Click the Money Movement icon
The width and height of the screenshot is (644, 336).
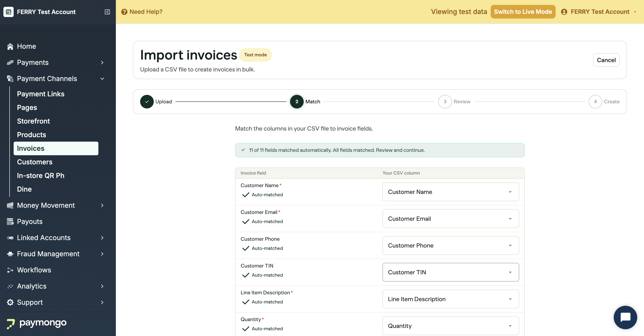[x=10, y=205]
